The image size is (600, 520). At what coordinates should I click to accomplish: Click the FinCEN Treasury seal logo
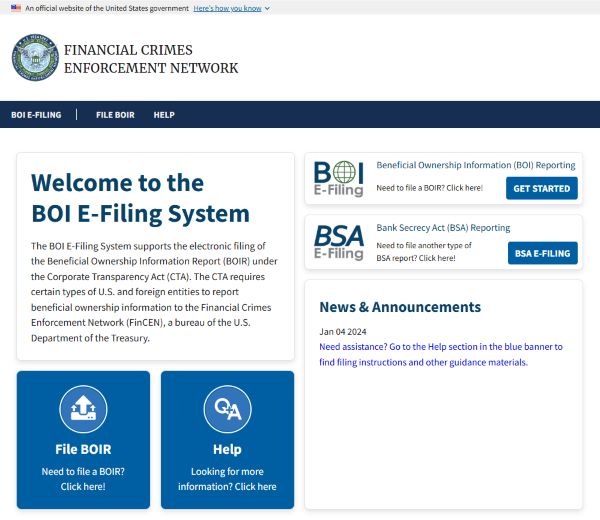point(35,60)
